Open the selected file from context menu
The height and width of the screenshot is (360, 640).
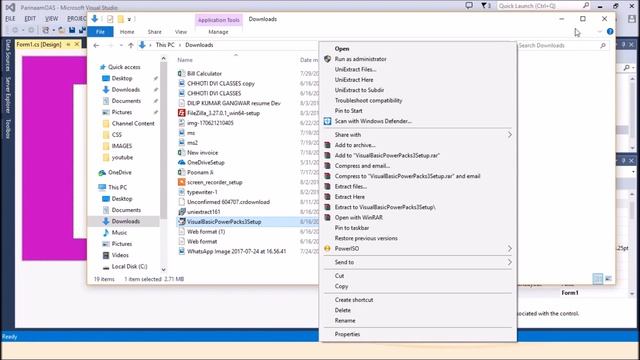(342, 49)
